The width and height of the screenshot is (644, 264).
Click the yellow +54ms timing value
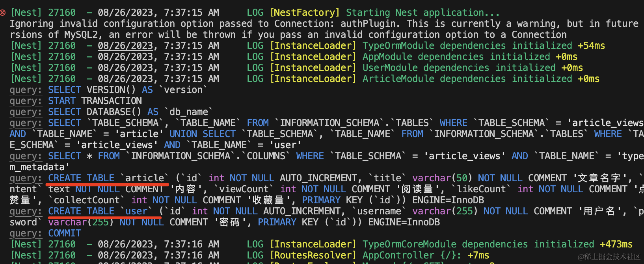click(591, 46)
